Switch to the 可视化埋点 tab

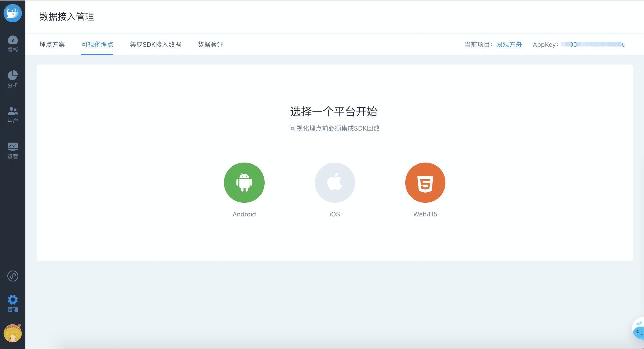pyautogui.click(x=97, y=44)
